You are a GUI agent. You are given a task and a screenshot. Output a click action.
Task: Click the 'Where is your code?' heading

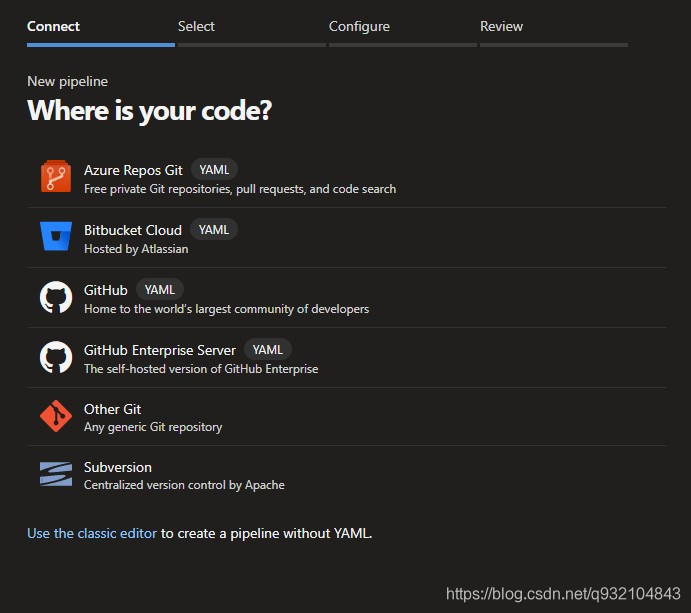pos(149,110)
